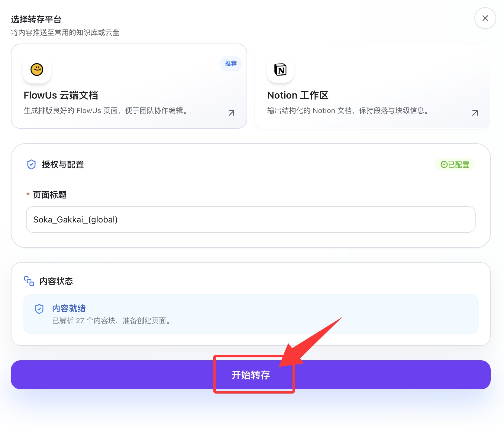Click the Notion workspace logo icon
Image resolution: width=504 pixels, height=425 pixels.
coord(280,70)
